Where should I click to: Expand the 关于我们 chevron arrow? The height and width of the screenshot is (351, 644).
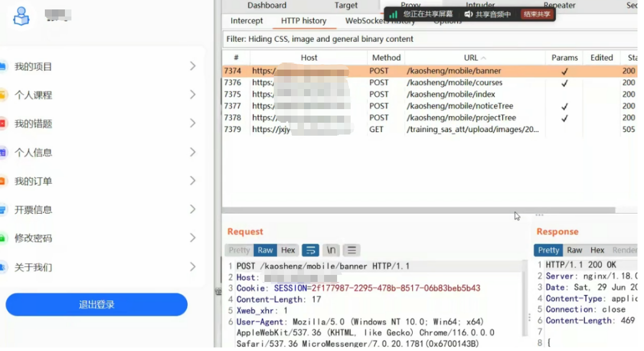[192, 267]
